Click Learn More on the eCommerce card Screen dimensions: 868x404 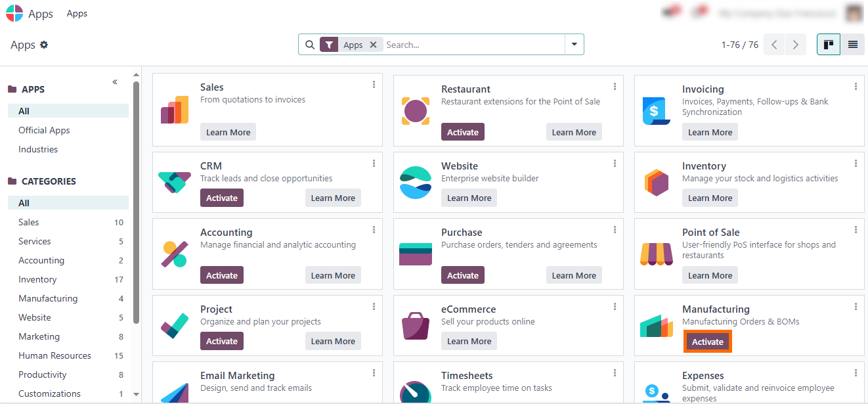[469, 341]
